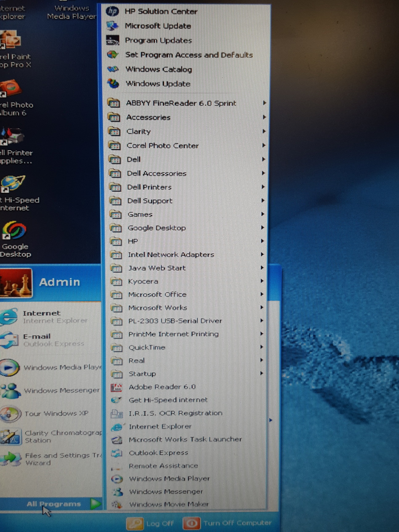Click Turn Off Computer button
This screenshot has width=399, height=532.
click(x=227, y=523)
